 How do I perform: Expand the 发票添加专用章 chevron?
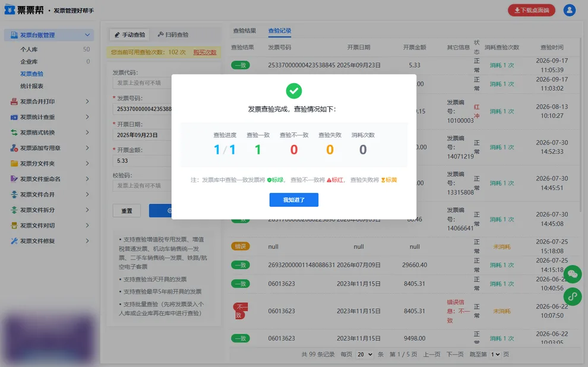click(x=87, y=148)
